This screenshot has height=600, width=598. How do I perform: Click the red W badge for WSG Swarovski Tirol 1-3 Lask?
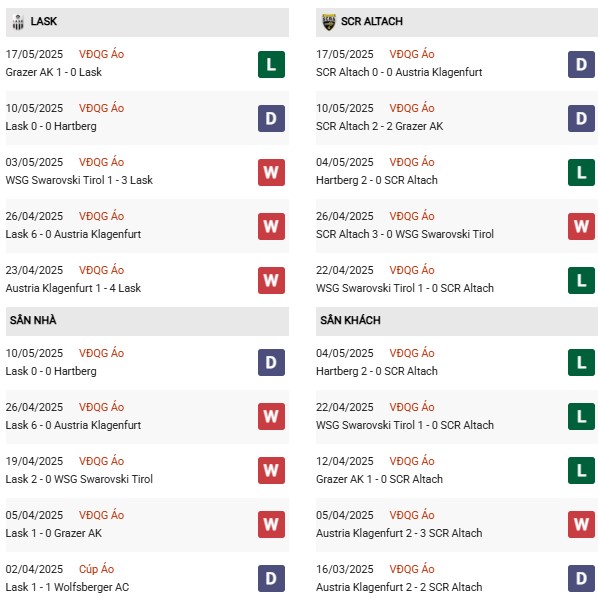coord(271,172)
